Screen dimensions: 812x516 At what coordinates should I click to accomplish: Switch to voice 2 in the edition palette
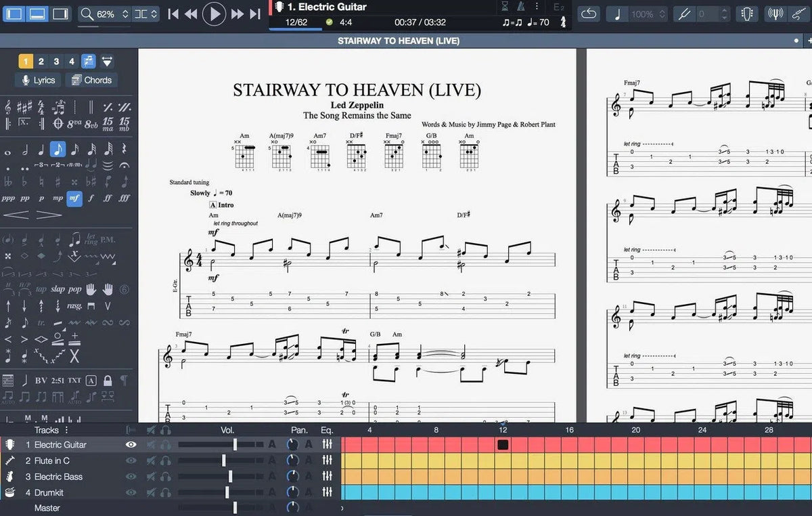pos(41,62)
